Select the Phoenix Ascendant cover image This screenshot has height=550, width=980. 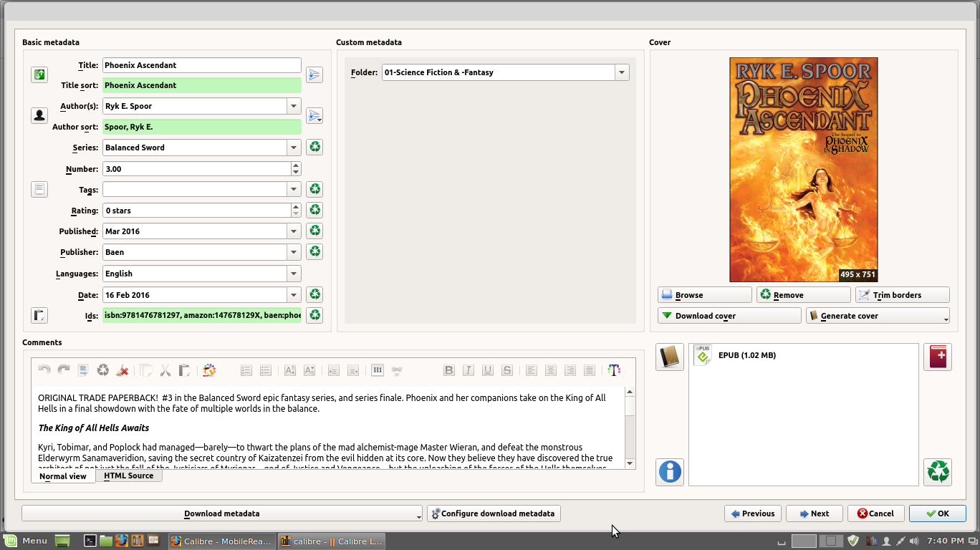point(804,170)
